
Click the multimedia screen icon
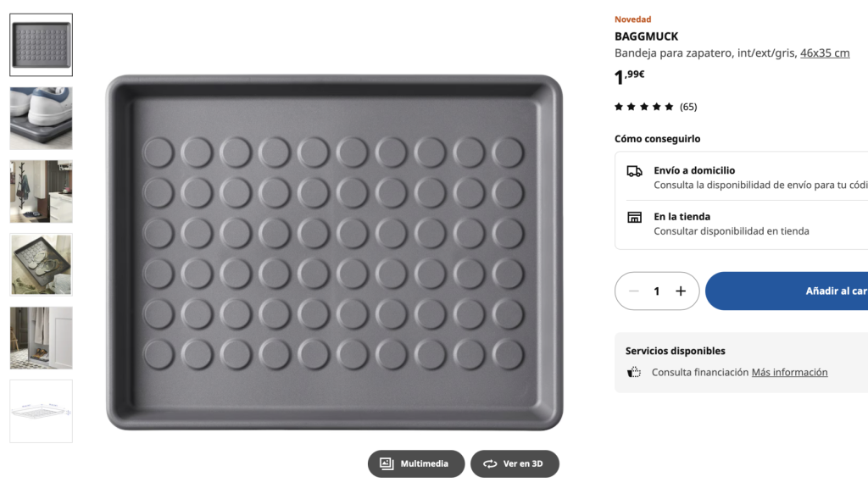pyautogui.click(x=386, y=463)
